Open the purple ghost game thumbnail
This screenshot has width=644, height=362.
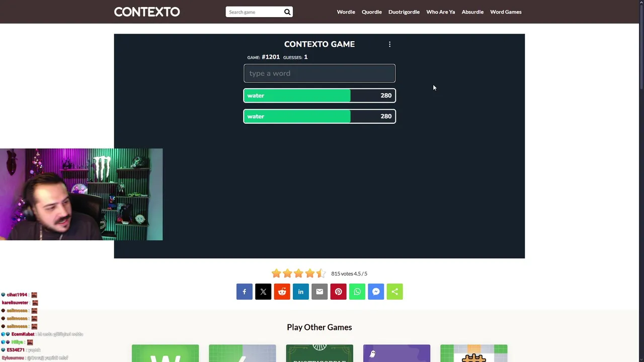pos(396,353)
